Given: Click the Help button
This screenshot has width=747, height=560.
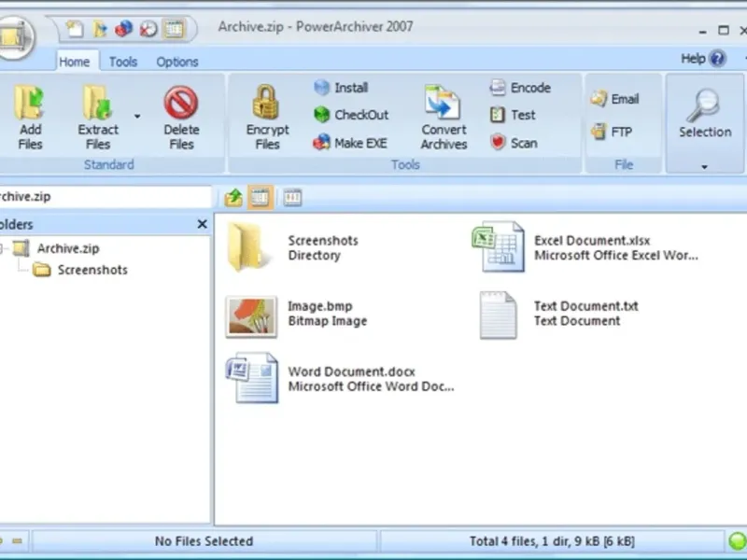Looking at the screenshot, I should point(703,59).
